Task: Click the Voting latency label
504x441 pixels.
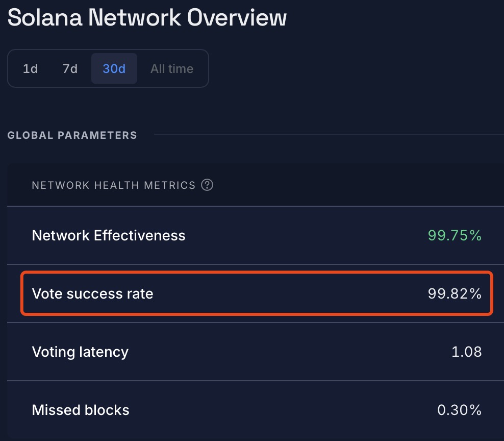Action: click(80, 352)
